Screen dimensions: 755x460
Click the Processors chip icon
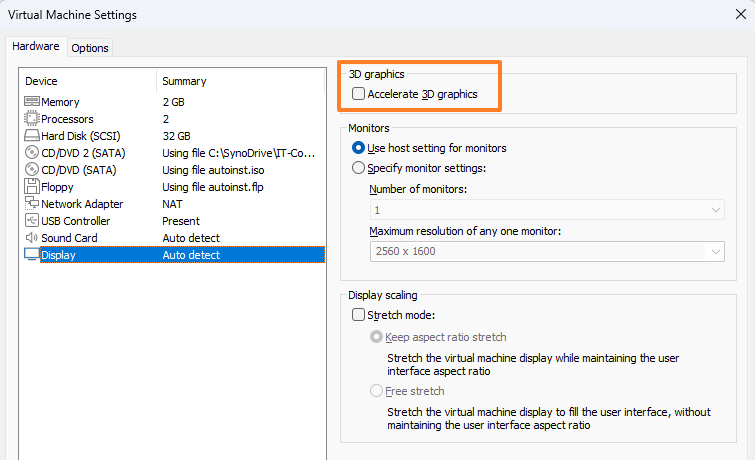pyautogui.click(x=32, y=119)
